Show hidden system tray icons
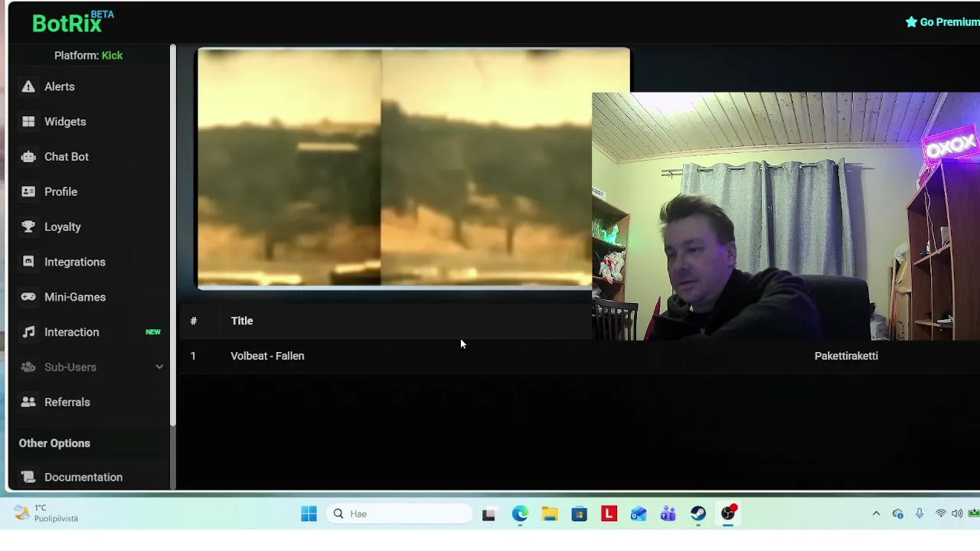 (876, 514)
